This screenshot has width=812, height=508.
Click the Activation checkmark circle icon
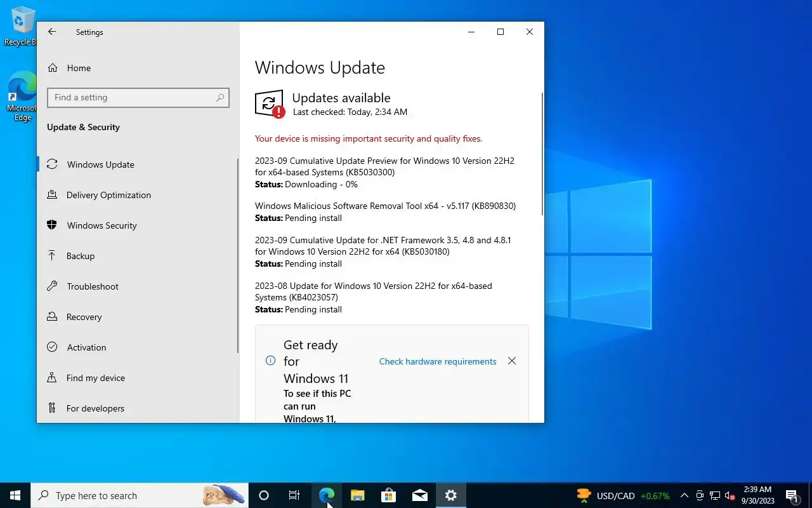(x=53, y=347)
